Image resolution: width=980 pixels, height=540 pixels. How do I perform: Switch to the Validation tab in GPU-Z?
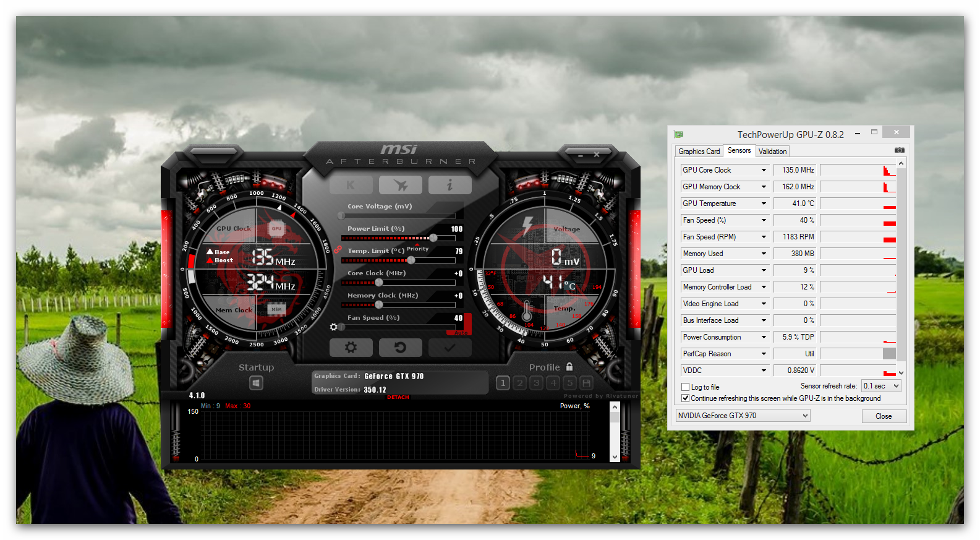tap(773, 152)
